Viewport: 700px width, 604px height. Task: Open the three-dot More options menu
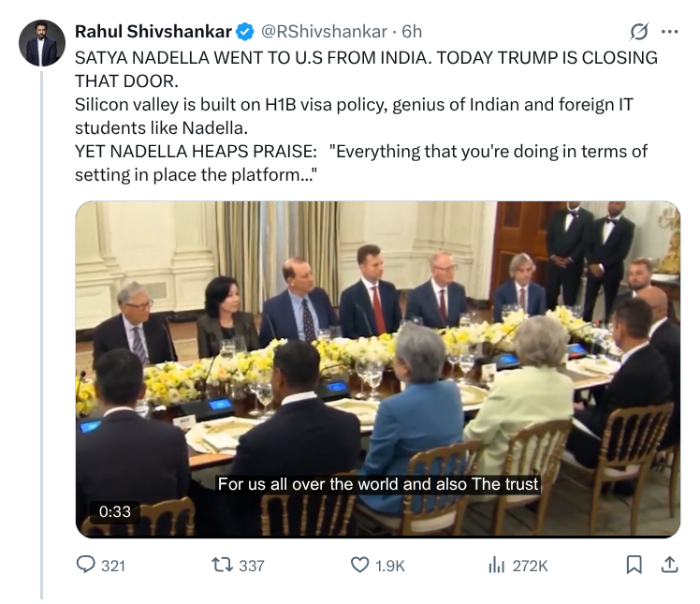point(669,32)
